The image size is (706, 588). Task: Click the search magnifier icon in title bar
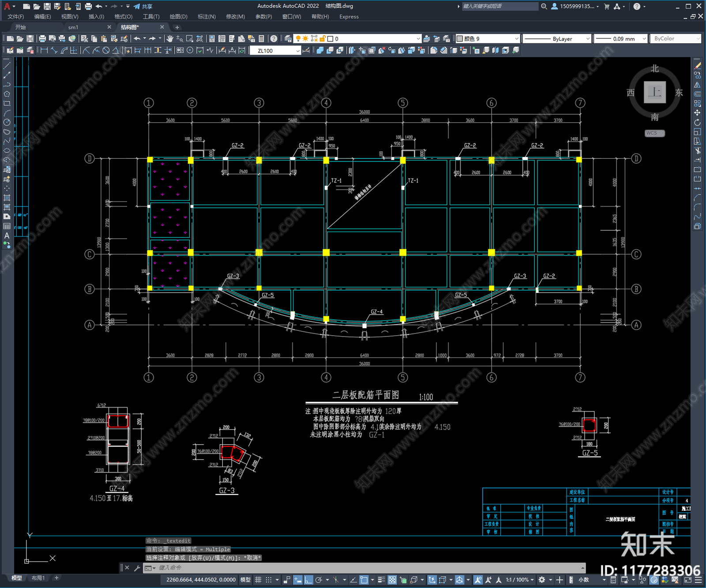point(544,6)
